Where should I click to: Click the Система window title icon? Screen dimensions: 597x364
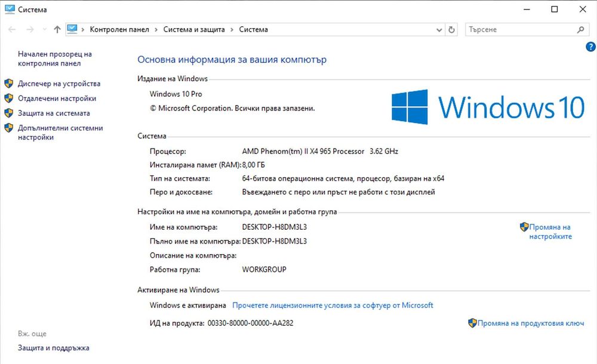pyautogui.click(x=10, y=9)
